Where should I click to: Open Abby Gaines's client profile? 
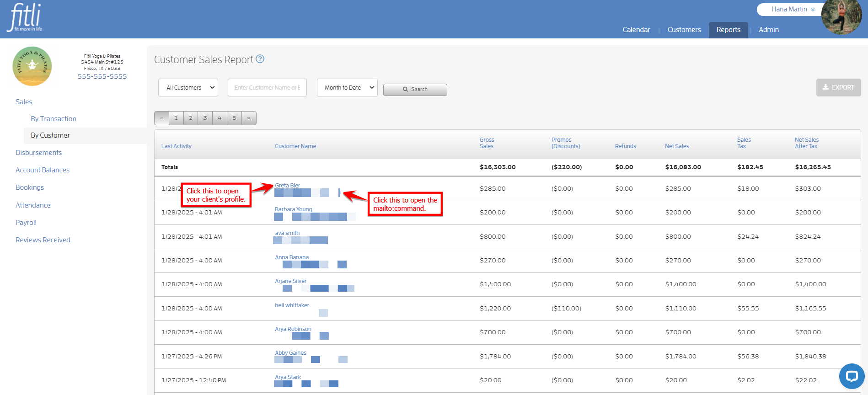(290, 353)
